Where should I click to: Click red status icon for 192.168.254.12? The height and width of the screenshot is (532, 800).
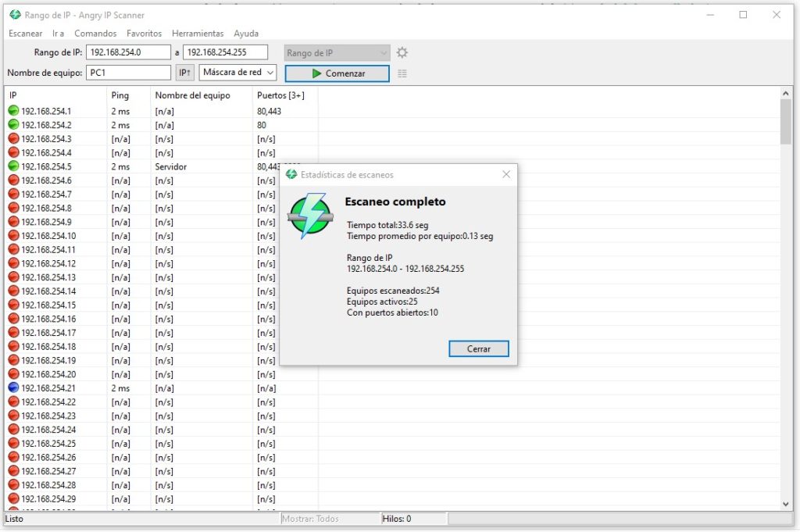point(13,263)
